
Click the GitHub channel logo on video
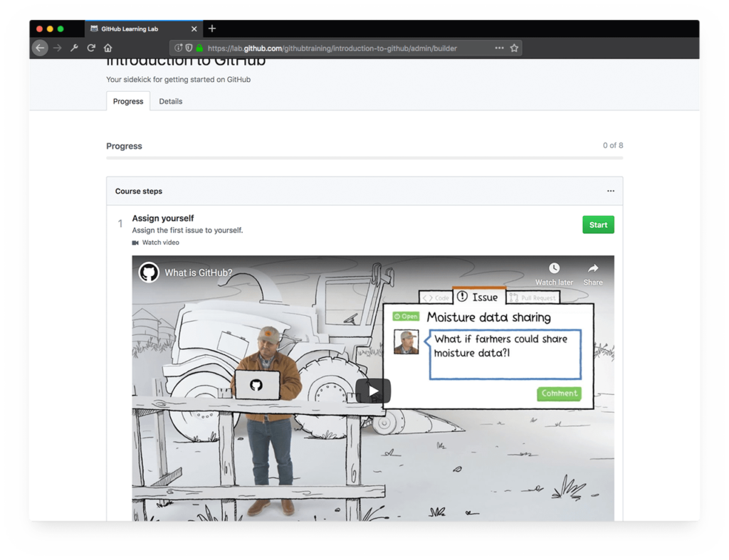pos(150,273)
